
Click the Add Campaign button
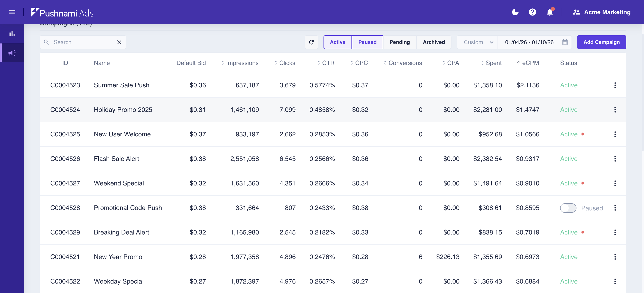(601, 42)
